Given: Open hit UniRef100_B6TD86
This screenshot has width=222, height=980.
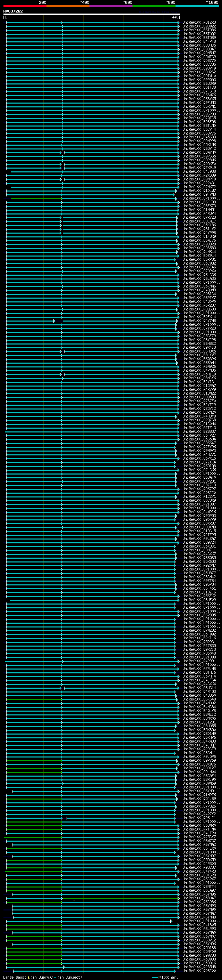Looking at the screenshot, I should click(199, 30).
